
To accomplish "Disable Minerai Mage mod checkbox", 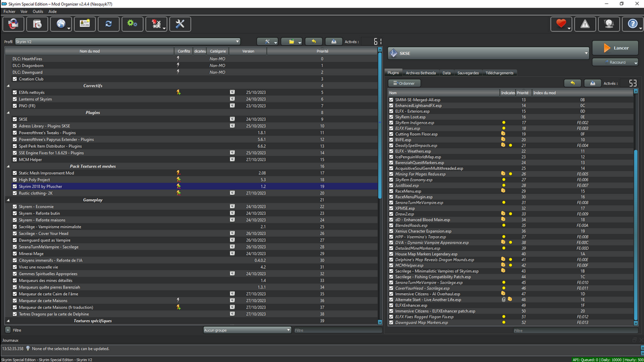I will point(15,254).
